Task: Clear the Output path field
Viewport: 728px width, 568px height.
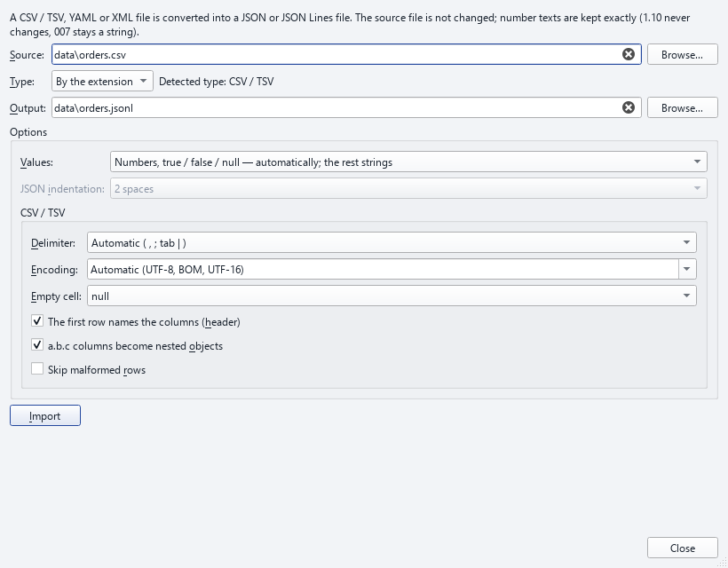Action: pos(629,107)
